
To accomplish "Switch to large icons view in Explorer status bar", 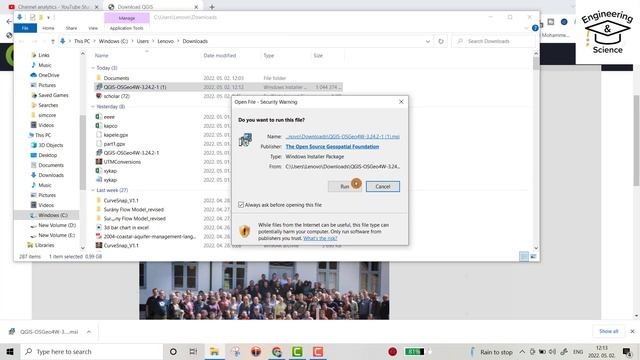I will (x=533, y=256).
